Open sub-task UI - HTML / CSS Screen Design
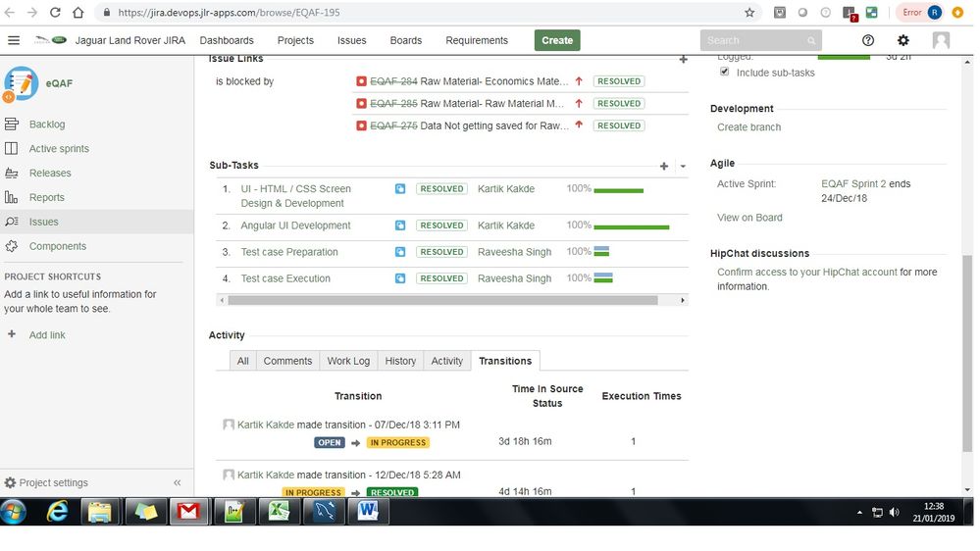The width and height of the screenshot is (980, 551). coord(295,196)
